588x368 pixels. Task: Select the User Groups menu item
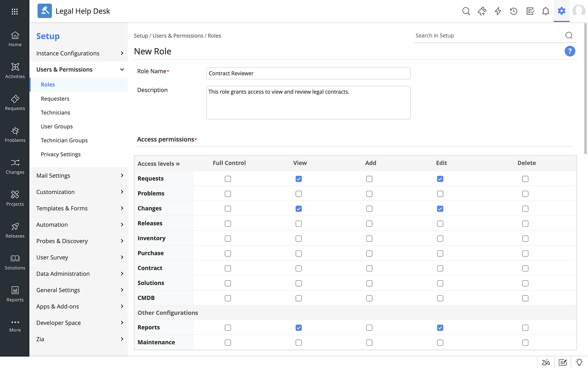[57, 126]
